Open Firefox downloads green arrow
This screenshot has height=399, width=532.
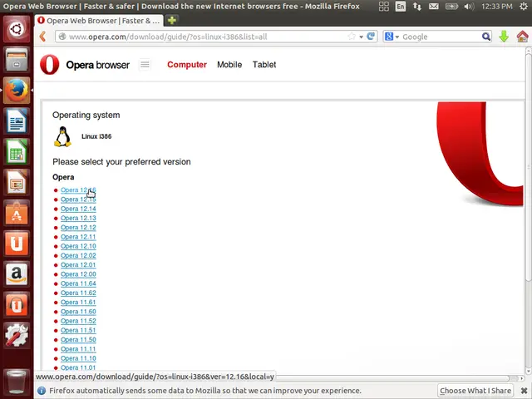504,37
